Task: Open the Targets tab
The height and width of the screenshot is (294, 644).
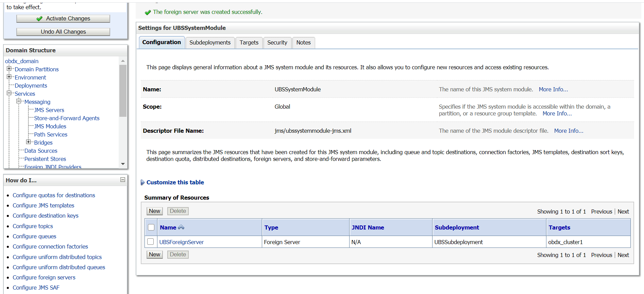Action: pyautogui.click(x=249, y=43)
